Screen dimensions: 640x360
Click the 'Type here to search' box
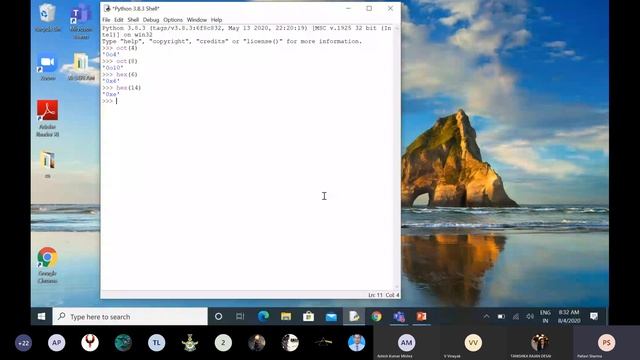tap(130, 316)
